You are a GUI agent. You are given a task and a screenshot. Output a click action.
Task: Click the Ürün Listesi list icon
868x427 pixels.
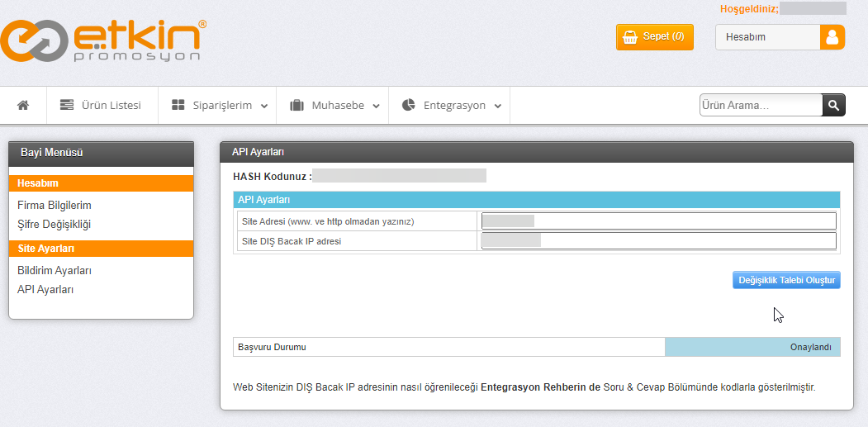(x=66, y=105)
